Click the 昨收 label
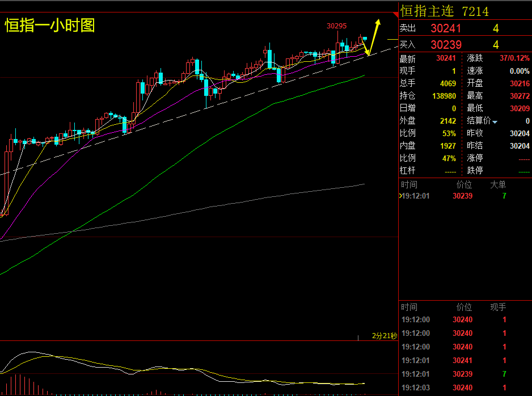Viewport: 532px width, 396px height. (475, 133)
